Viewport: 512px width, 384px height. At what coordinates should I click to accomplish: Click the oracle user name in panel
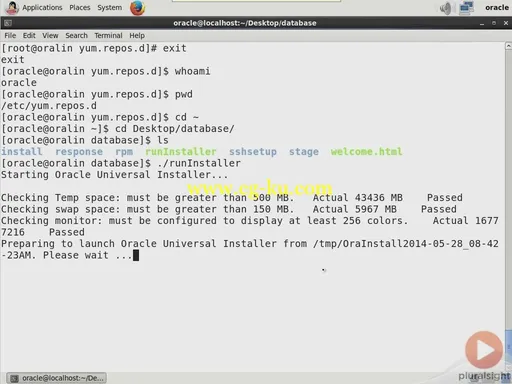(497, 7)
